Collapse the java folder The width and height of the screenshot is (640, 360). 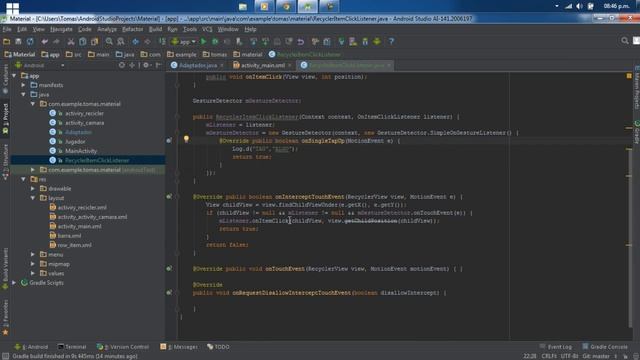23,95
